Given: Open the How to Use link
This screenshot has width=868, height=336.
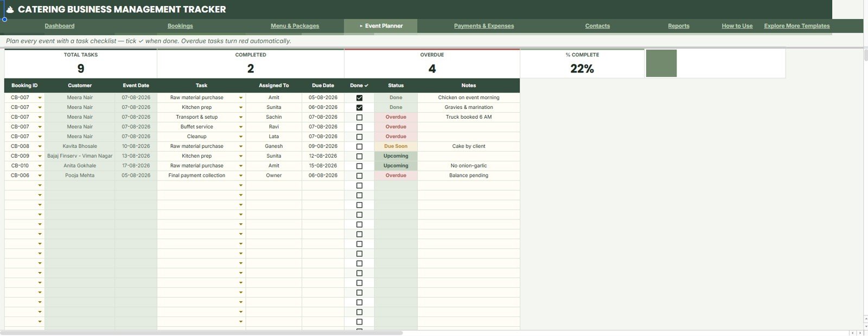Looking at the screenshot, I should 737,26.
